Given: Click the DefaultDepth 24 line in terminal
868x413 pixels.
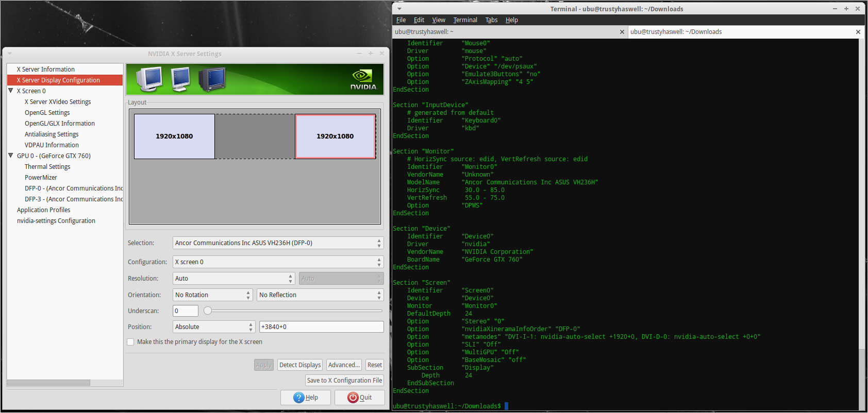Looking at the screenshot, I should coord(440,314).
